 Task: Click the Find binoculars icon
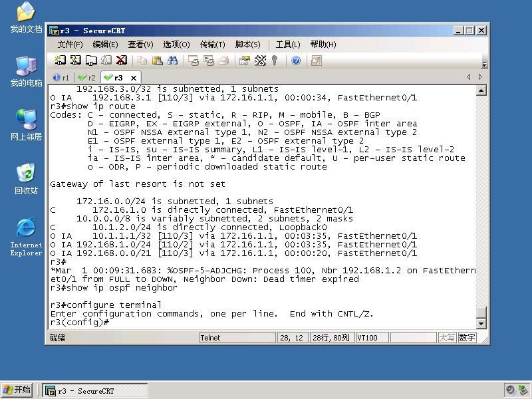coord(172,61)
